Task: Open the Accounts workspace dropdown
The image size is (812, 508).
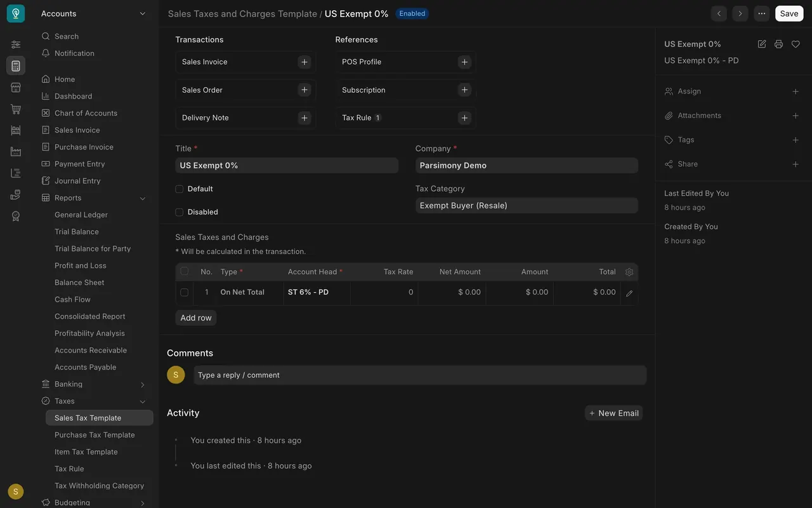Action: (x=94, y=13)
